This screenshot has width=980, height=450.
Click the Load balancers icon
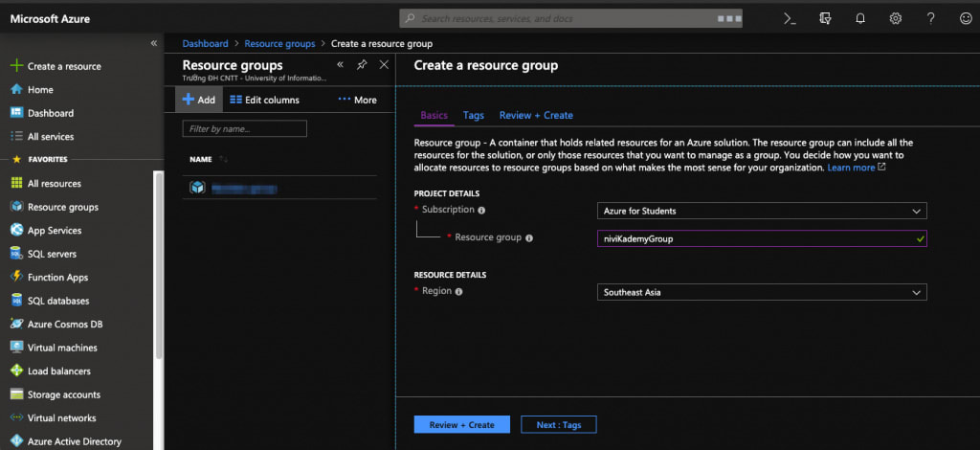(17, 371)
